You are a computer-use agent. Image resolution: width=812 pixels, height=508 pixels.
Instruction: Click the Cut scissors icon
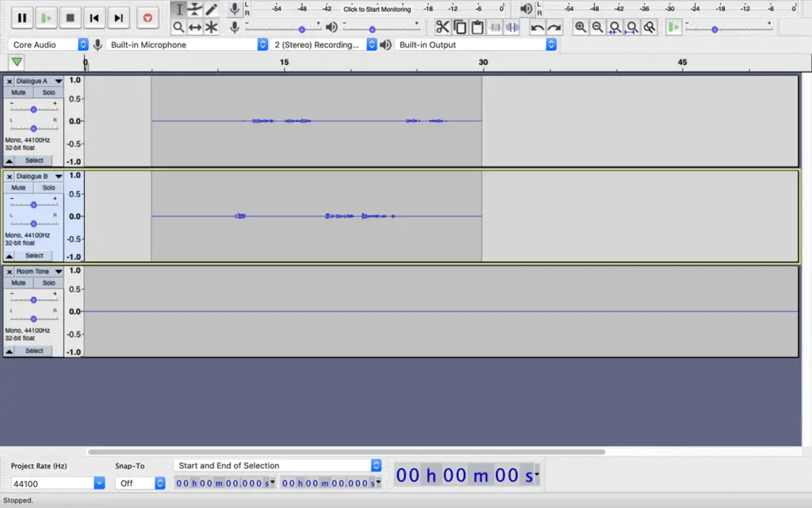pos(442,27)
